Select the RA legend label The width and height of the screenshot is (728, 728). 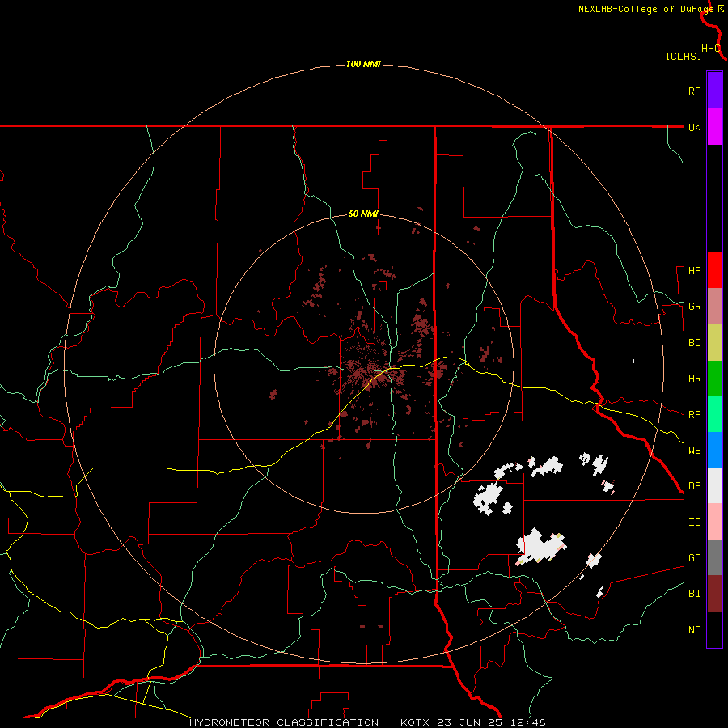[x=694, y=415]
